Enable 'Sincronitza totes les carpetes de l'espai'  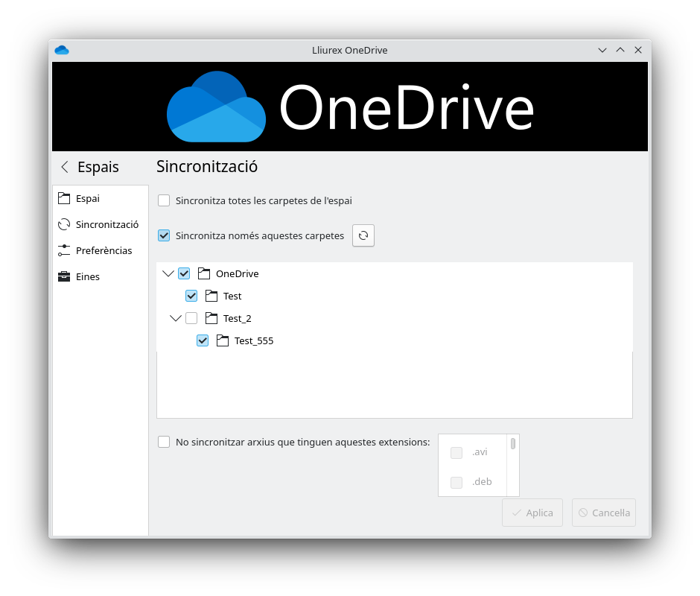click(164, 200)
